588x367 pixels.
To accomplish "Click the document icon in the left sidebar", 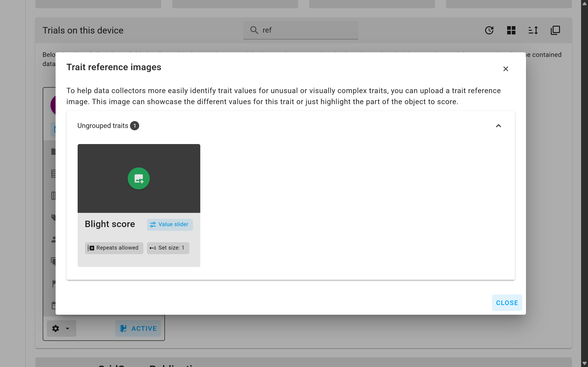I will click(x=54, y=151).
